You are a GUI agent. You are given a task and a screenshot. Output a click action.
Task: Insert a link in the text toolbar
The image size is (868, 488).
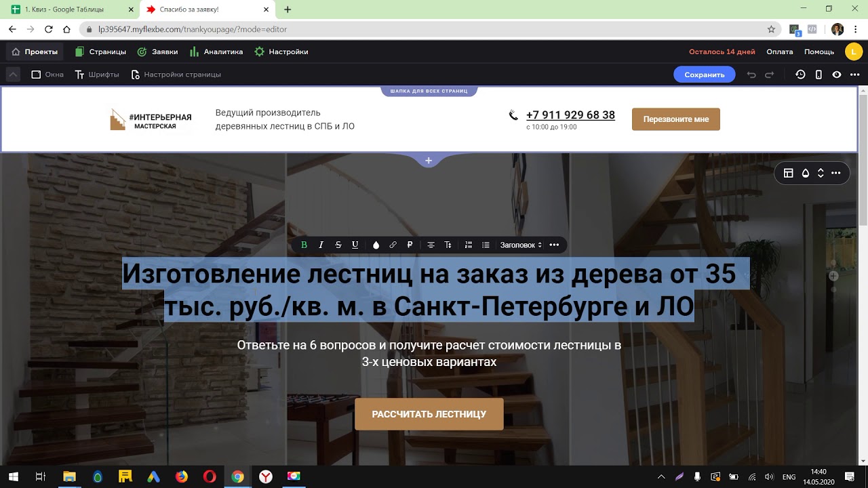[x=393, y=245]
